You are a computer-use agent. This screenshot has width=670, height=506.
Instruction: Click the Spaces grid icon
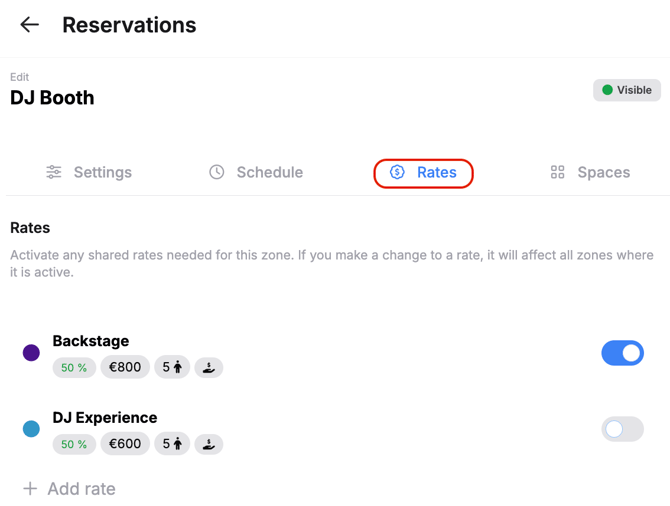click(x=558, y=172)
